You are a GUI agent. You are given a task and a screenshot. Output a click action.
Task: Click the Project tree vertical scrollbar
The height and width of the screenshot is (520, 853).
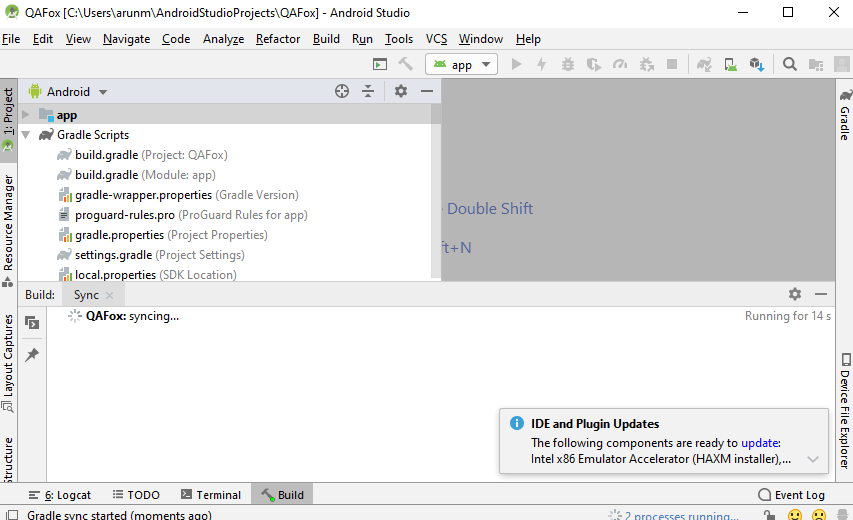click(436, 191)
